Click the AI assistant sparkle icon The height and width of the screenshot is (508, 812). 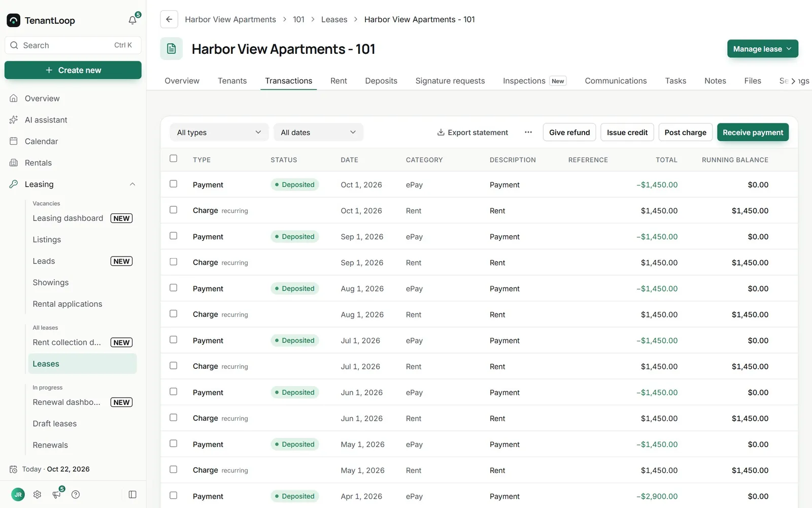[14, 120]
